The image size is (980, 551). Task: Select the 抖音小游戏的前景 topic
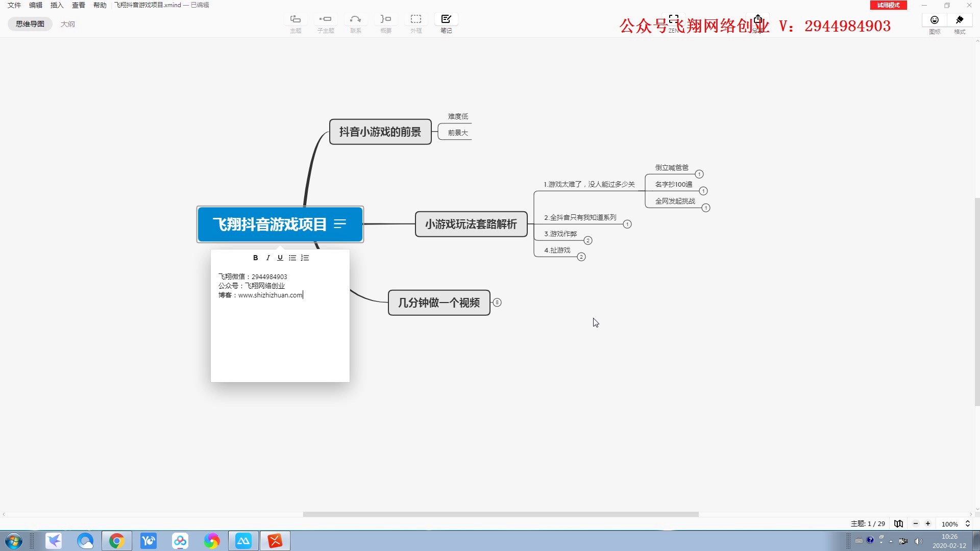coord(380,132)
